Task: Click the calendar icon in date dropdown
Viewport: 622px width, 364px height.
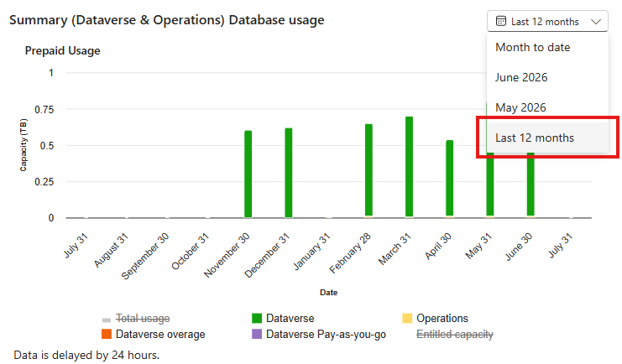Action: click(x=501, y=21)
